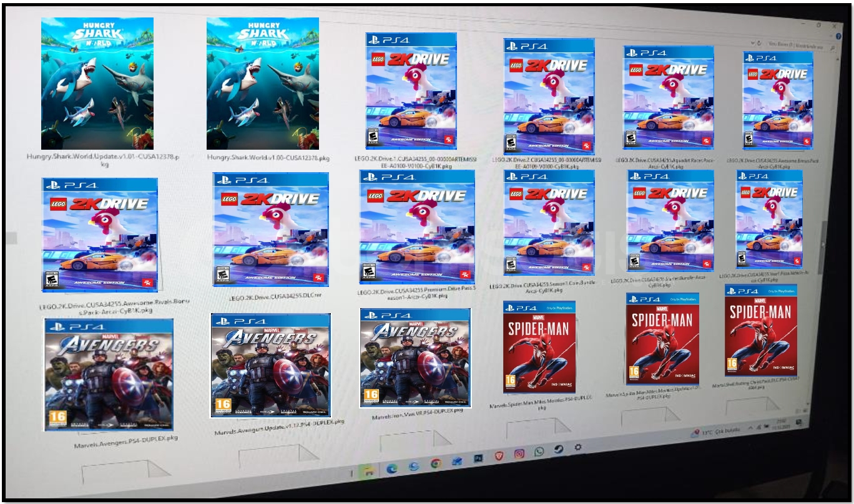Launch Steam from the taskbar

pos(559,450)
